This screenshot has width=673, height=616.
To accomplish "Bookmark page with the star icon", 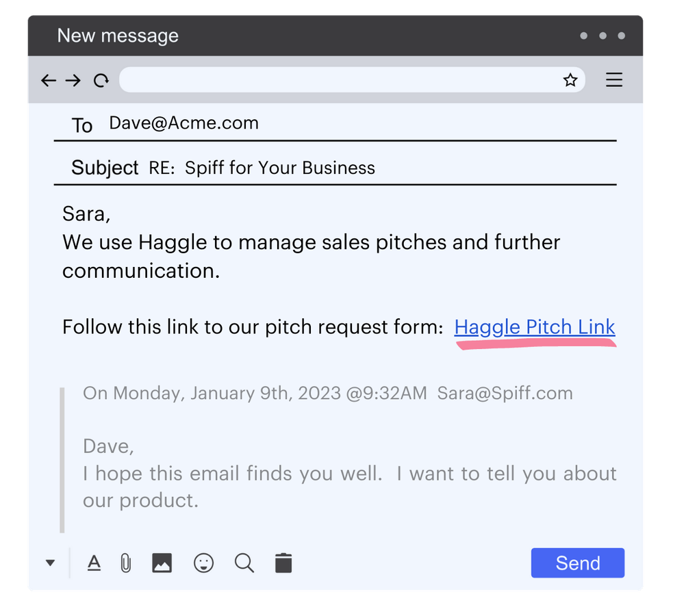I will [570, 81].
